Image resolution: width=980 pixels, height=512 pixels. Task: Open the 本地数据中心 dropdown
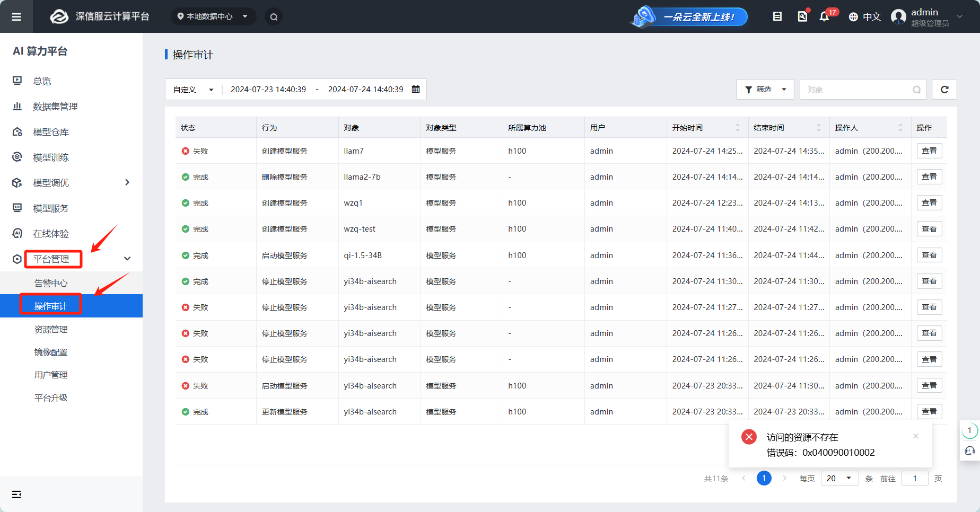click(x=213, y=16)
